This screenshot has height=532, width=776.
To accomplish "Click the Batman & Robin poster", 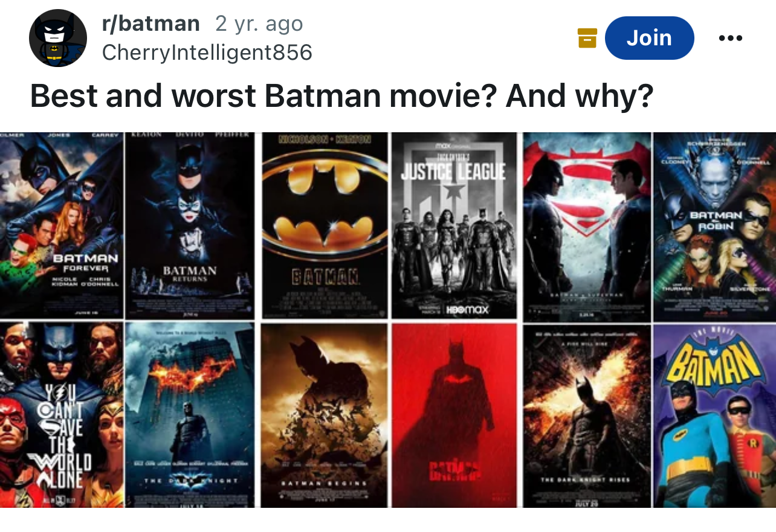I will pos(715,225).
